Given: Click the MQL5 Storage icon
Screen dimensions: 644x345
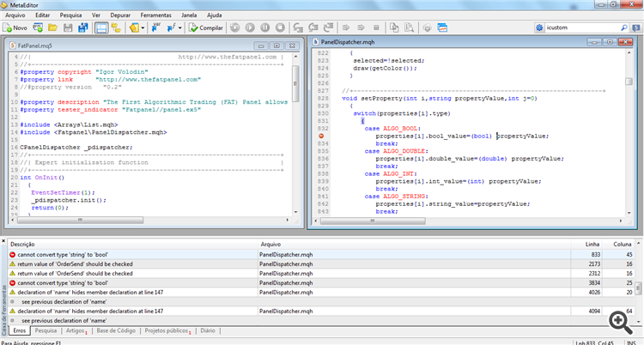Looking at the screenshot, I should click(427, 28).
